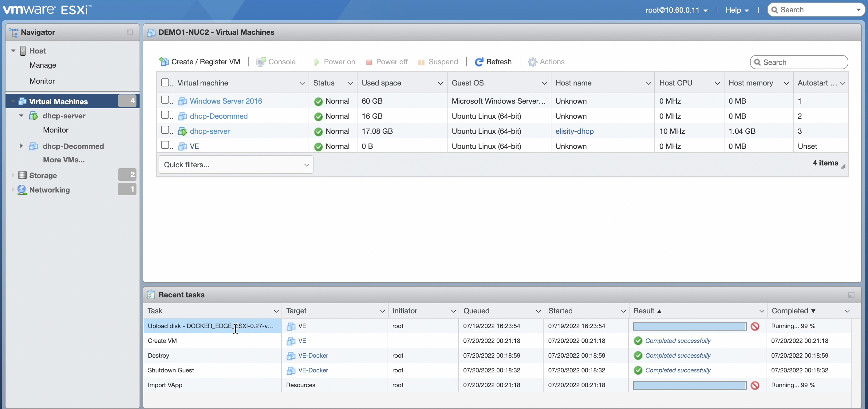Screen dimensions: 868x409
Task: Cancel the Upload disk task
Action: [x=755, y=326]
